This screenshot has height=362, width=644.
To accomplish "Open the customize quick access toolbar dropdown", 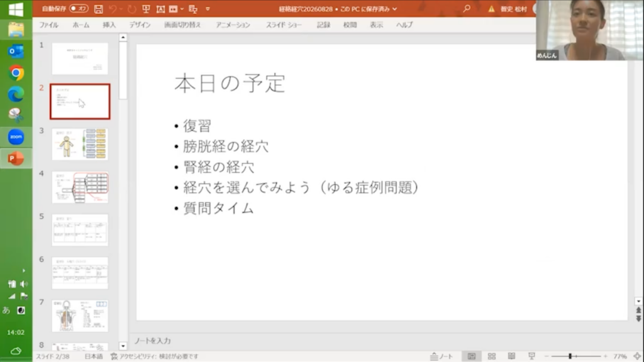I will point(208,9).
